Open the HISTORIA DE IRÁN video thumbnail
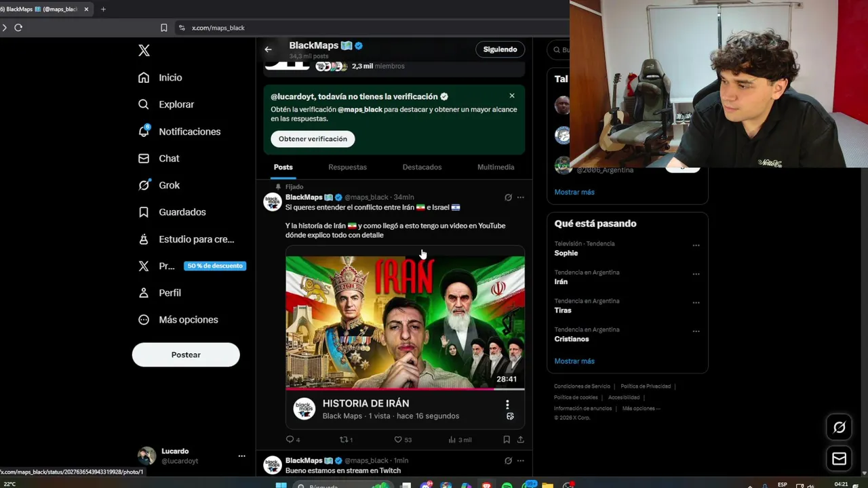The image size is (868, 488). 405,323
